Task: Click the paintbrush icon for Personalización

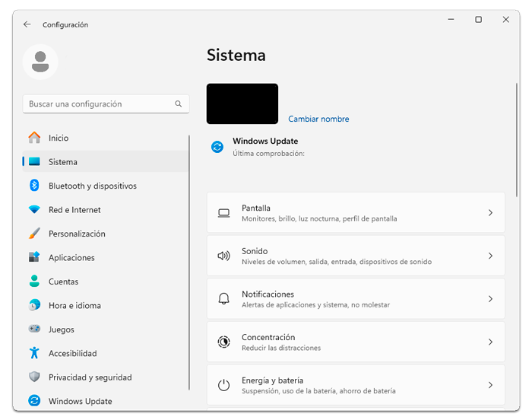Action: coord(34,234)
